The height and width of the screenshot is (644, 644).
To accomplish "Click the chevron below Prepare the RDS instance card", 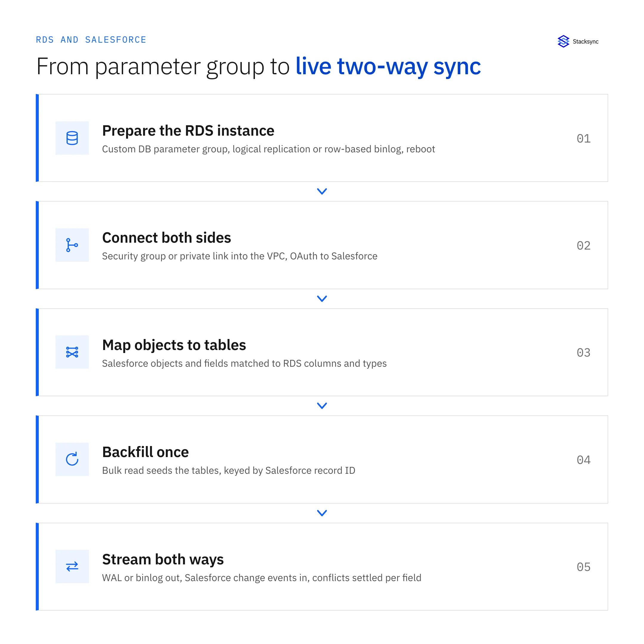I will coord(322,191).
